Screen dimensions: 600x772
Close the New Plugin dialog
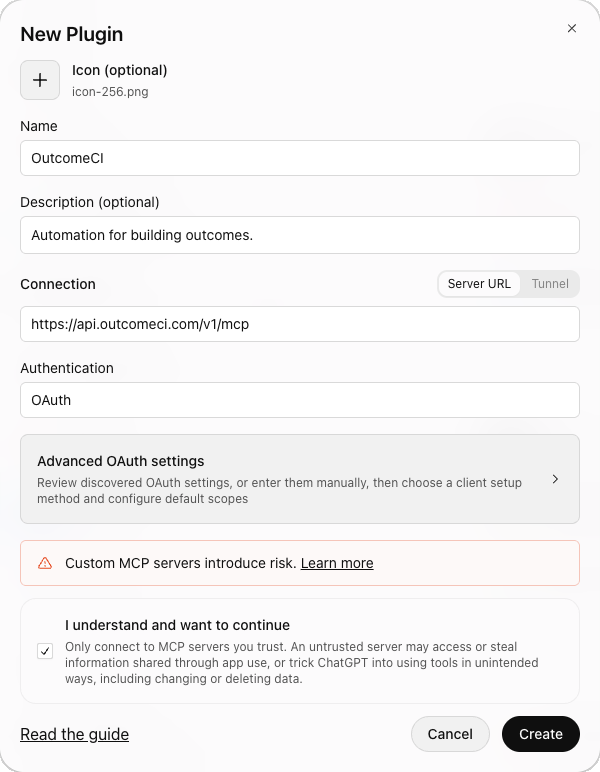[x=571, y=29]
